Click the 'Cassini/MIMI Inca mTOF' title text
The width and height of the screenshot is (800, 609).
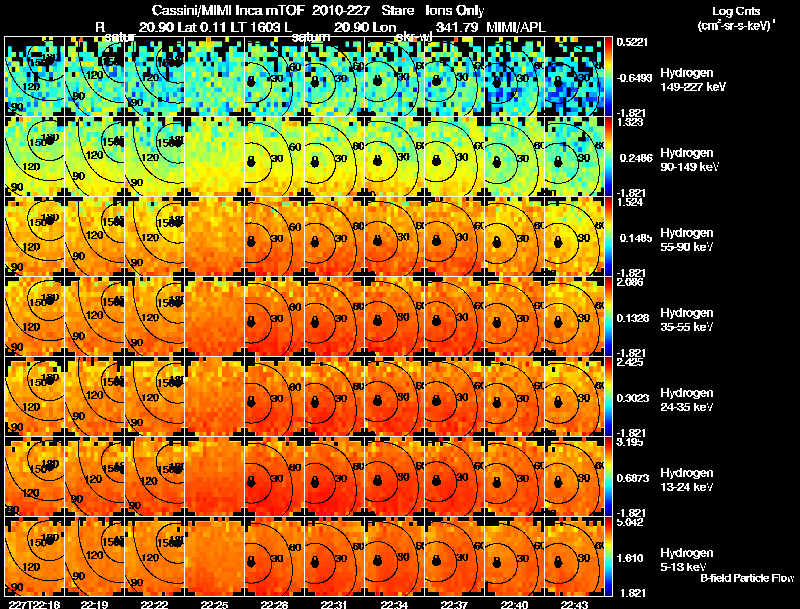click(228, 10)
